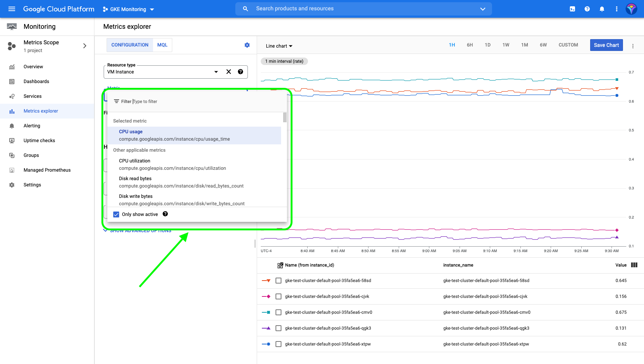Select 1H time range
This screenshot has width=644, height=364.
[452, 45]
